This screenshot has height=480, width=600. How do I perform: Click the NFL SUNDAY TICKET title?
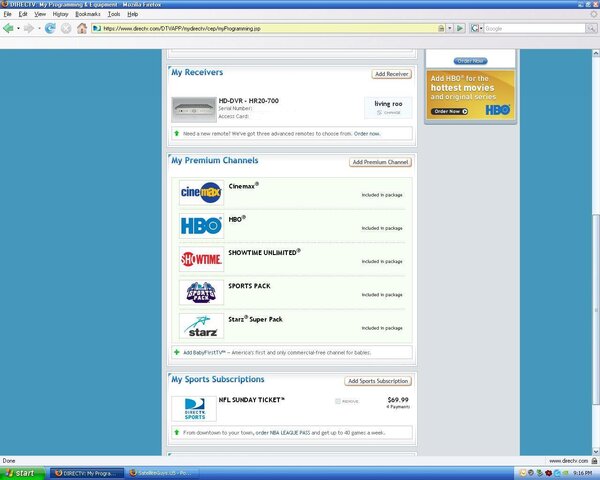pos(251,400)
